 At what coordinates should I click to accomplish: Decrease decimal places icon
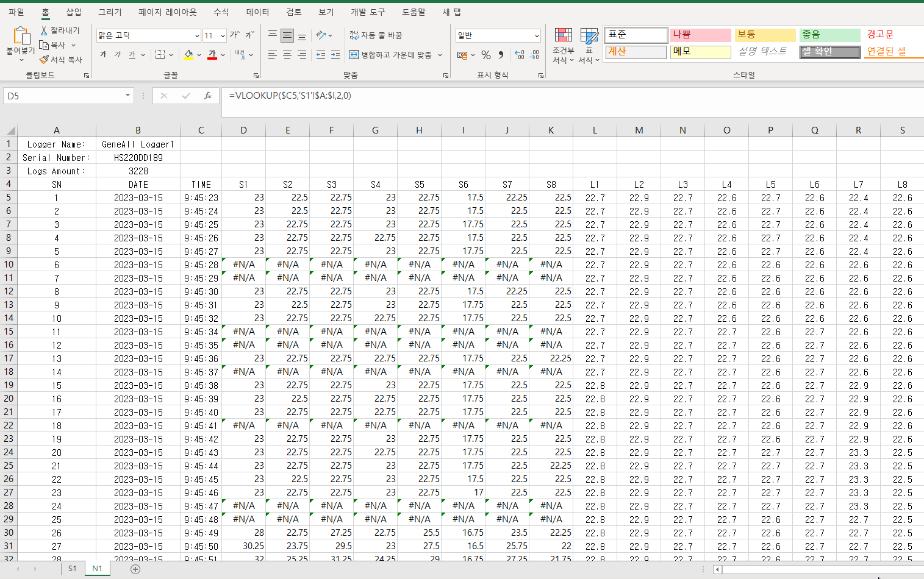[534, 55]
